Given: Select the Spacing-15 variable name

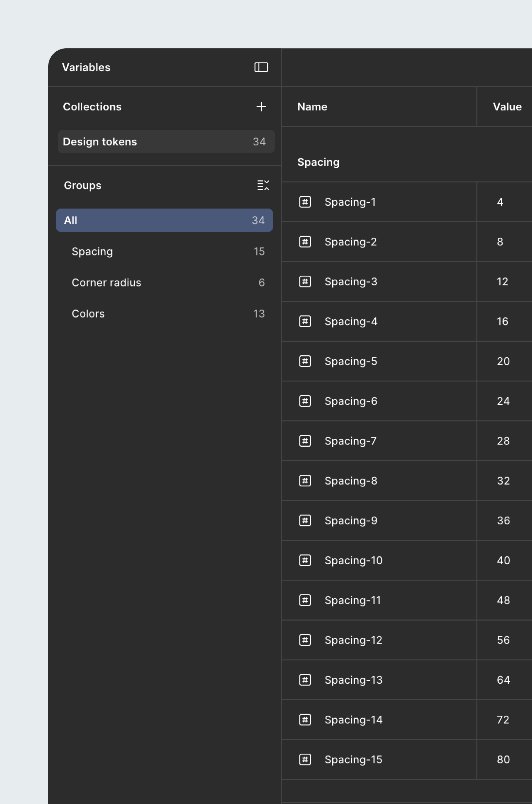Looking at the screenshot, I should click(353, 759).
